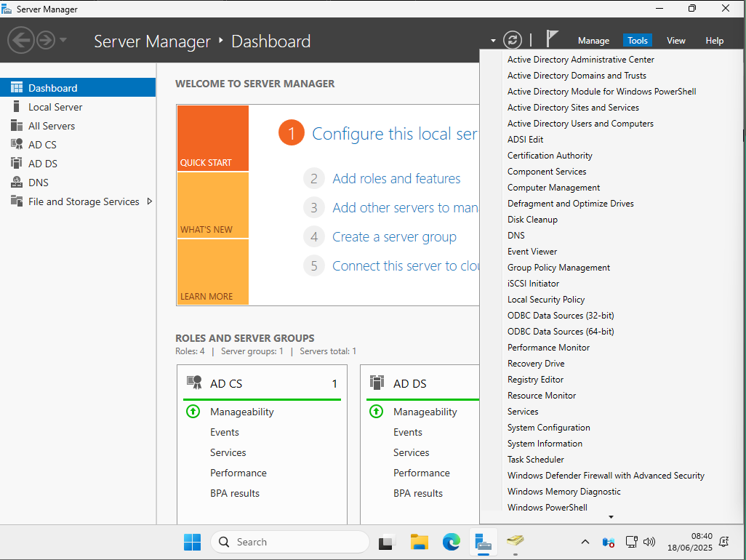Select All Servers in navigation pane
Screen dimensions: 746x560
pyautogui.click(x=78, y=126)
